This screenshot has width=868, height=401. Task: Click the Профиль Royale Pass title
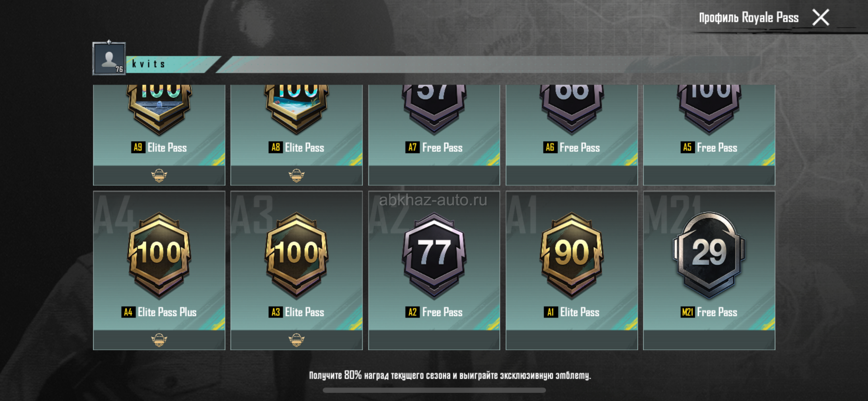[x=749, y=18]
